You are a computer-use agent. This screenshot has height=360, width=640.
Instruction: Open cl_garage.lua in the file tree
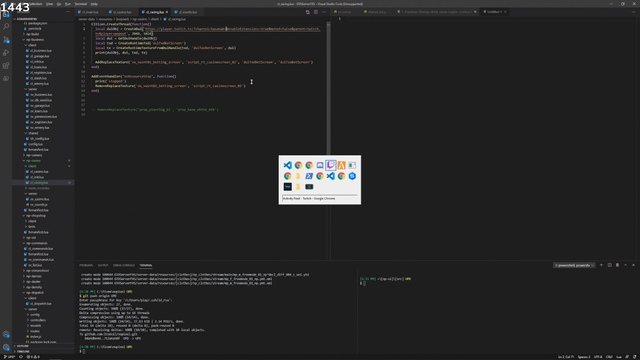click(x=40, y=56)
